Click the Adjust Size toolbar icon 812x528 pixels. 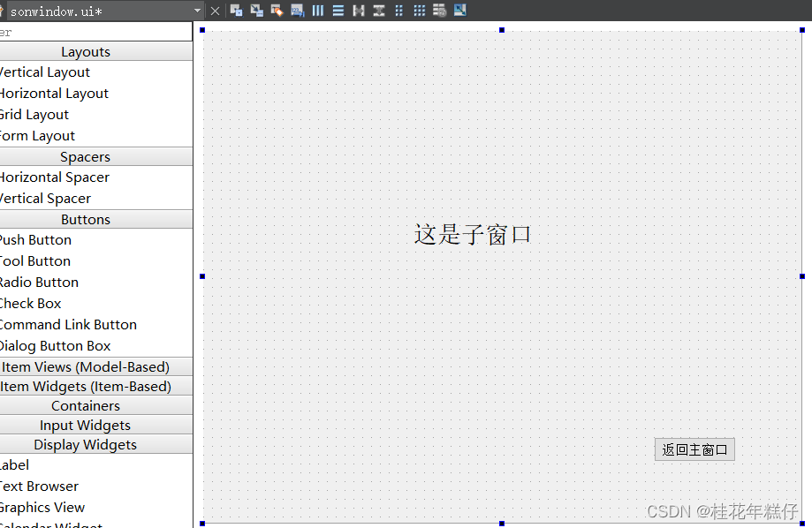pyautogui.click(x=459, y=11)
